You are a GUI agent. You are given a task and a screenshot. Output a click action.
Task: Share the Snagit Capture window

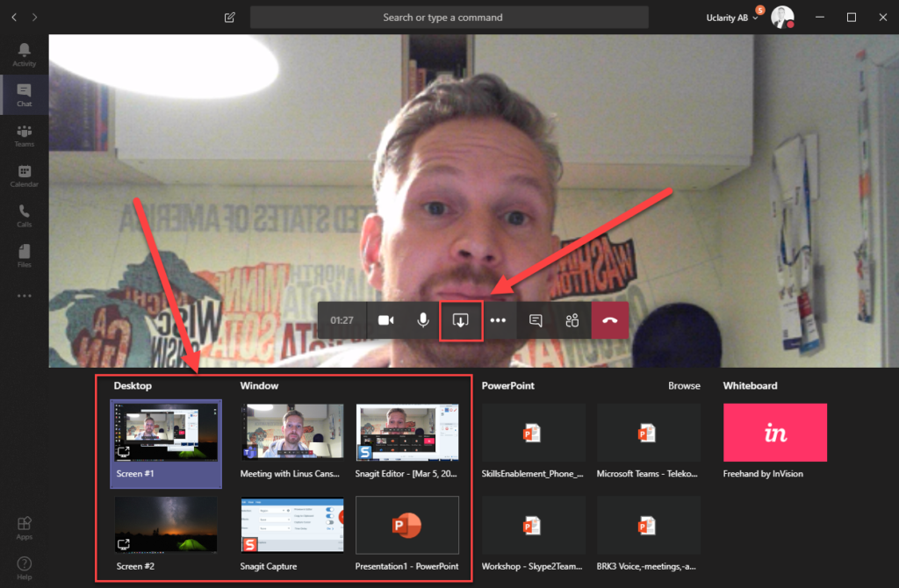click(291, 534)
